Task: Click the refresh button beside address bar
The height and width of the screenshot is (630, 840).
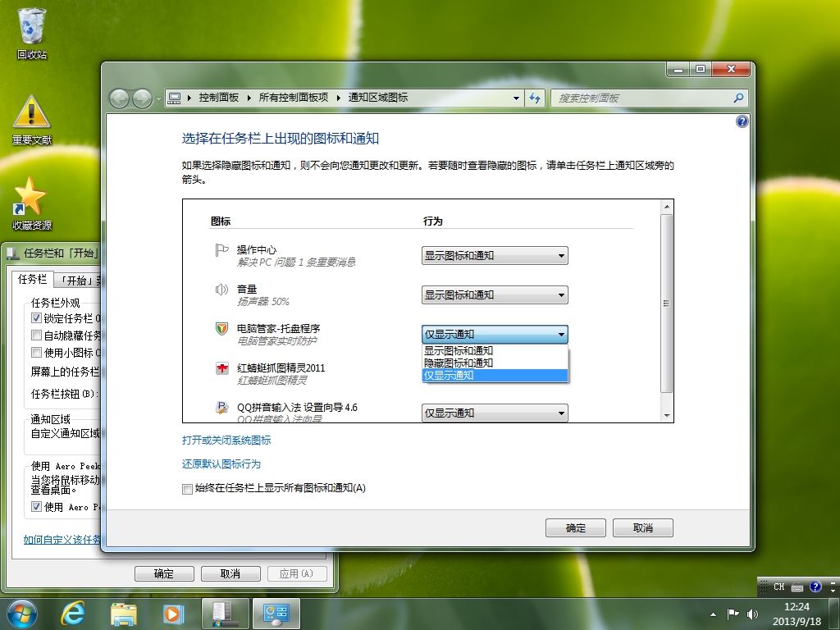Action: (x=535, y=98)
